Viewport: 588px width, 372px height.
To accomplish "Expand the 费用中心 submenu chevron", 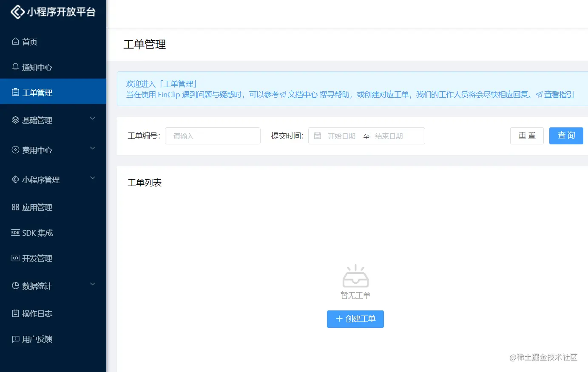I will coord(93,148).
